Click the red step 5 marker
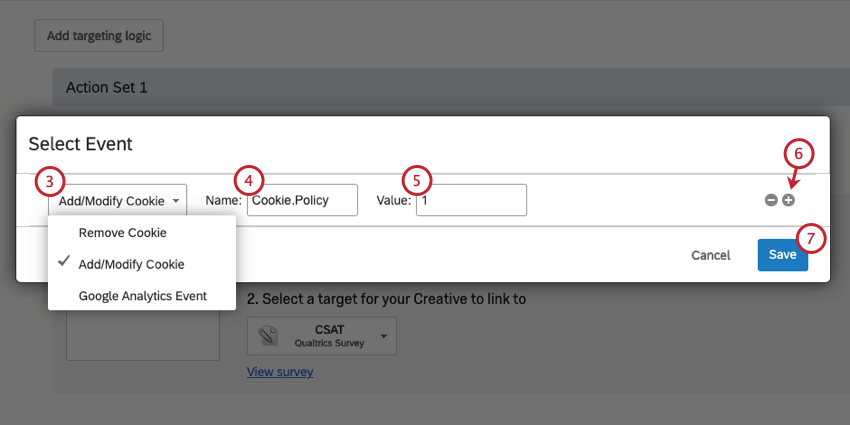The height and width of the screenshot is (425, 850). (x=418, y=180)
